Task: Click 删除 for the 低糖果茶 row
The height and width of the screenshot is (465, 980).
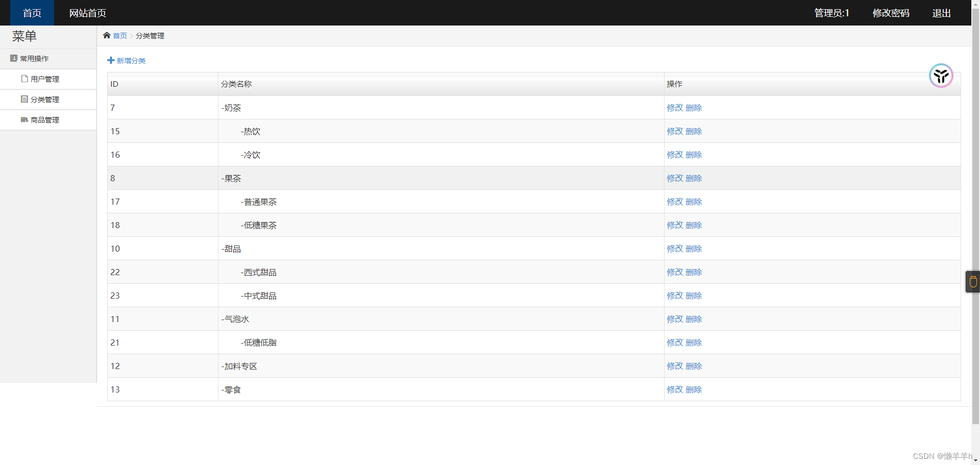Action: tap(694, 225)
